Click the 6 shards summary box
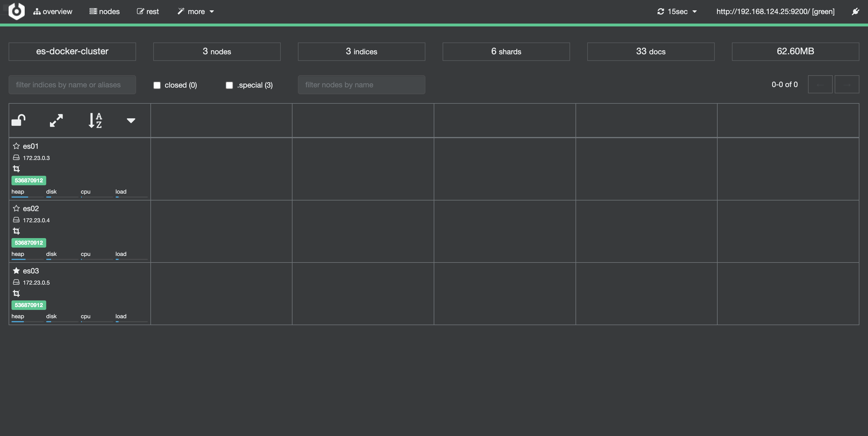 tap(506, 51)
